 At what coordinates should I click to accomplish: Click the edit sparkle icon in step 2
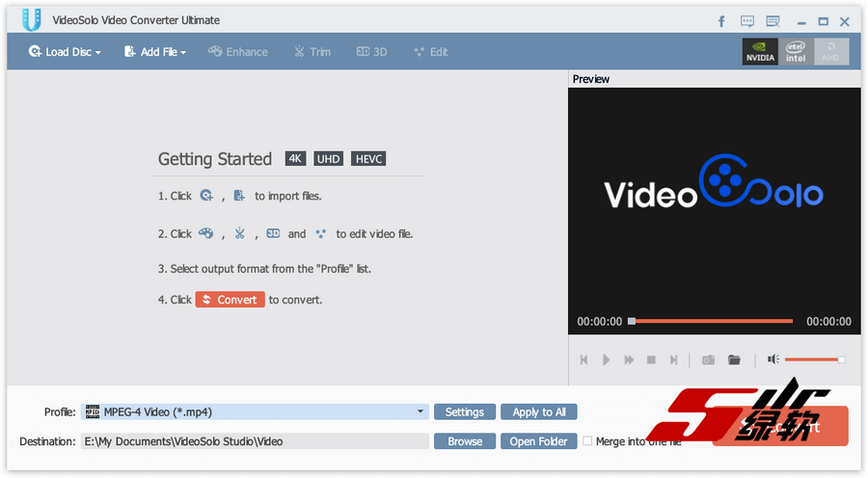point(320,233)
